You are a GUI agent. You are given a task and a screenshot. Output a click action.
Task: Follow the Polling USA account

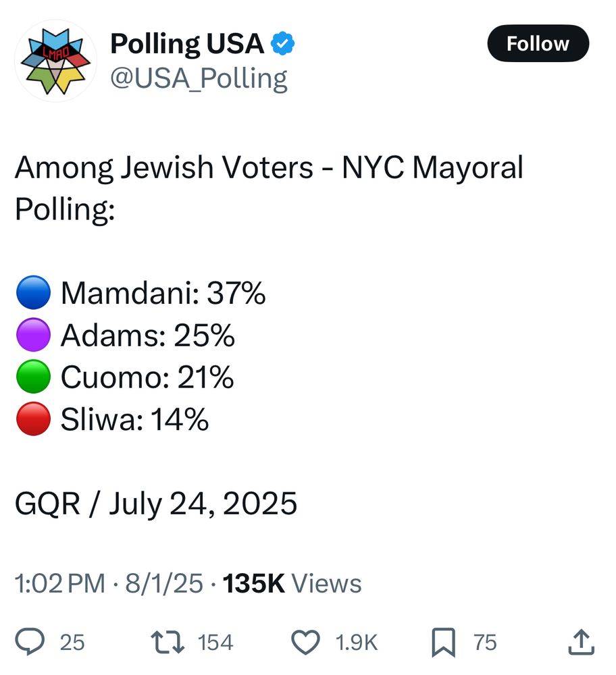pyautogui.click(x=538, y=43)
